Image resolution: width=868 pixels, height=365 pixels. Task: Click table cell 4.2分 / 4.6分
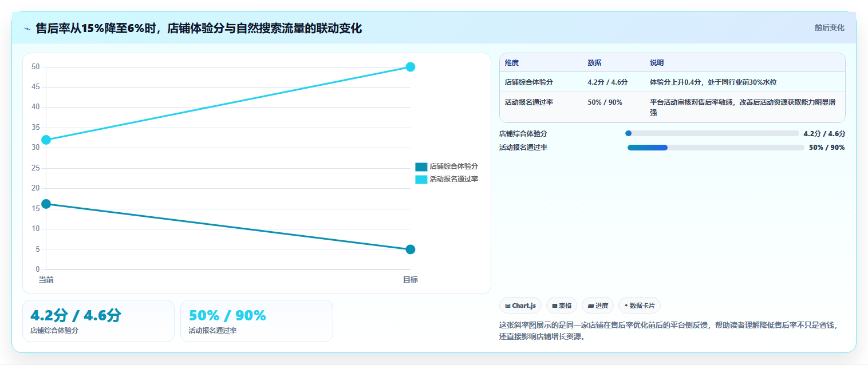(607, 82)
